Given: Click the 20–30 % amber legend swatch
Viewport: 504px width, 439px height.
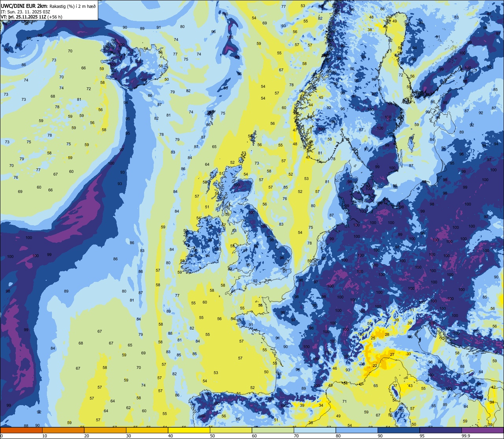Looking at the screenshot, I should tap(105, 430).
